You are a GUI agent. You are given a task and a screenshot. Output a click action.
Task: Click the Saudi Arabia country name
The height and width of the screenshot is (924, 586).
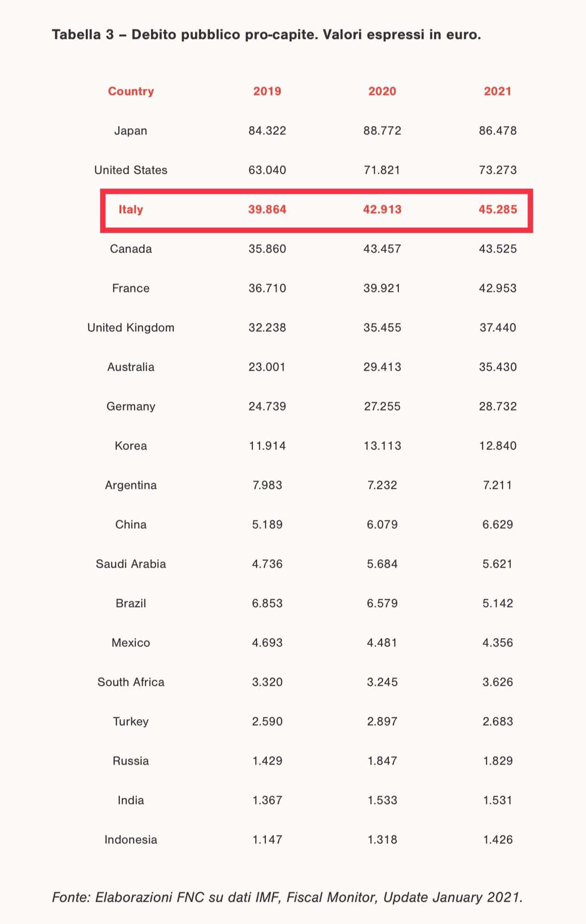click(131, 564)
